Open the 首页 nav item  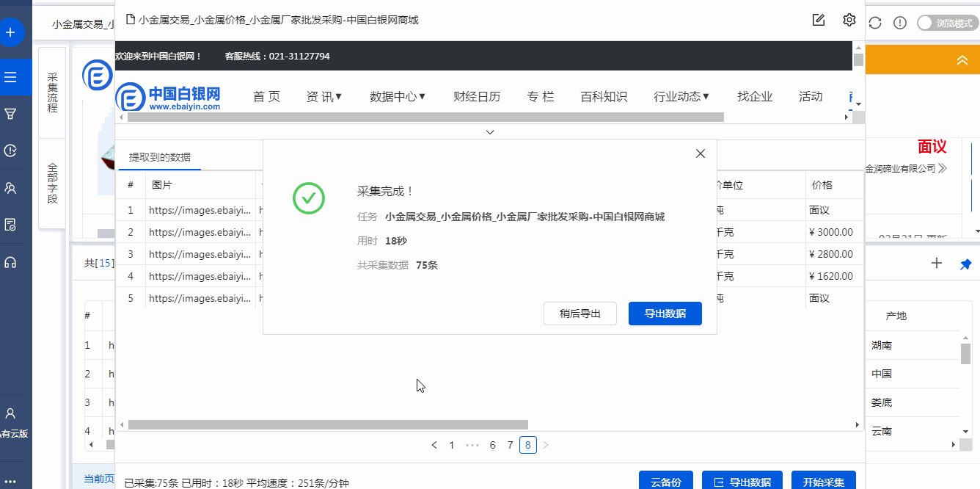[x=266, y=96]
